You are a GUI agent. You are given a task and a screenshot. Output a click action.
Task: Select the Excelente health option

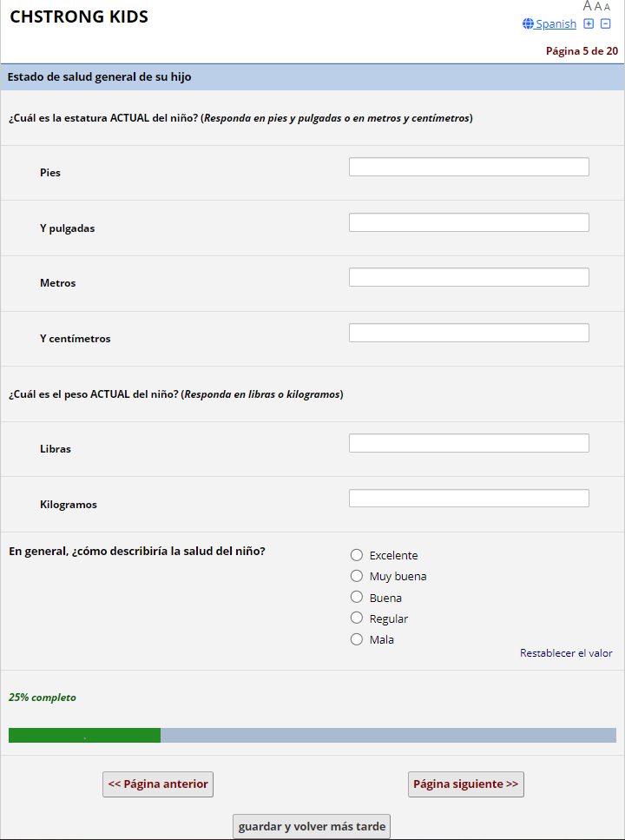(x=356, y=555)
